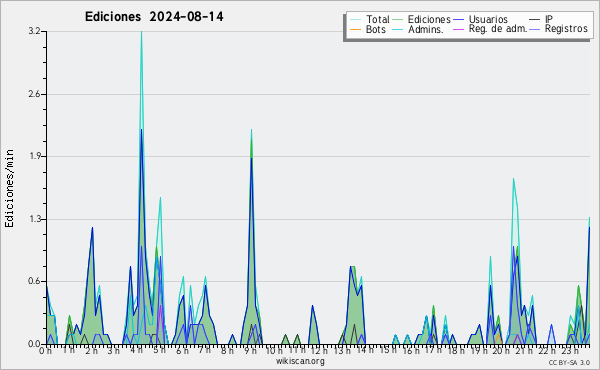
Task: Click the 'IP' legend label
Action: point(549,19)
